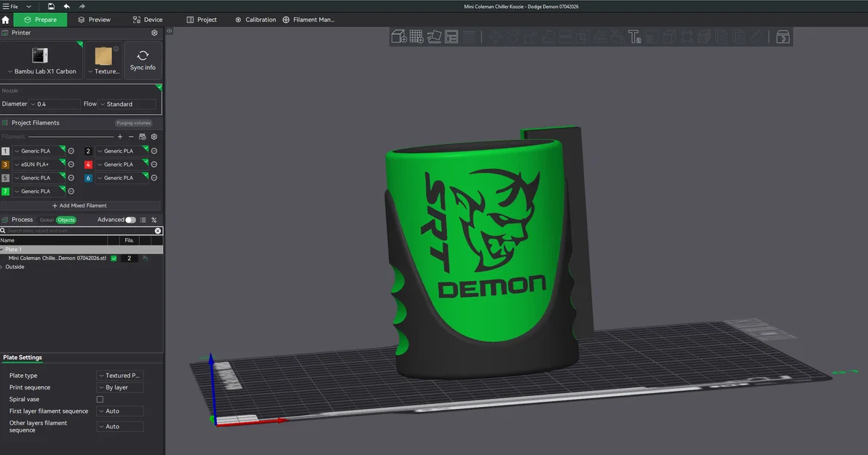Remove filament 1 with its minus circle

coord(71,151)
